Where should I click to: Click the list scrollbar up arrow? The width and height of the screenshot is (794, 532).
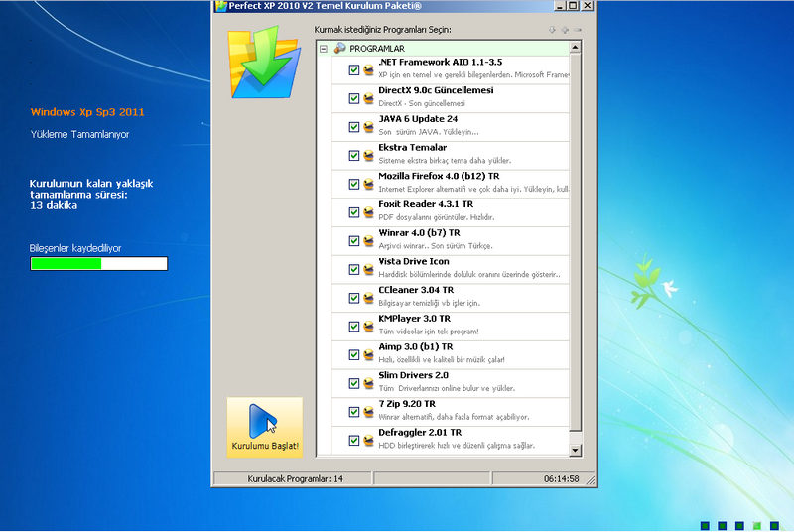tap(575, 48)
